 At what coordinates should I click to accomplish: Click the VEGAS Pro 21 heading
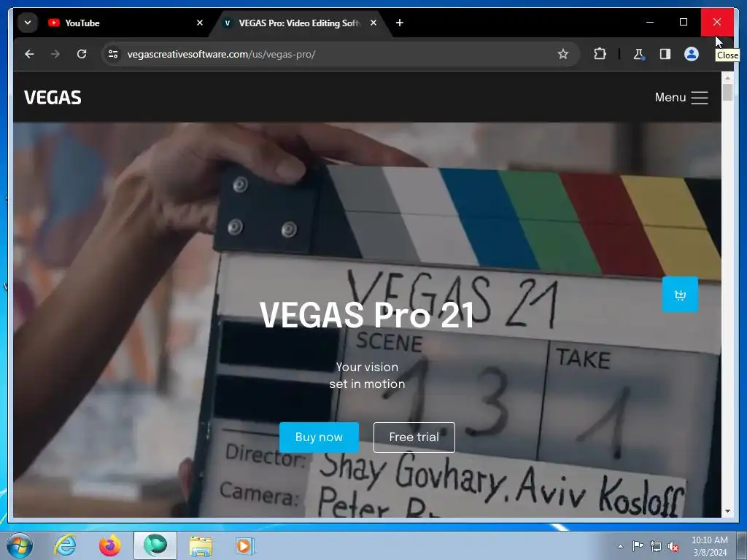367,315
